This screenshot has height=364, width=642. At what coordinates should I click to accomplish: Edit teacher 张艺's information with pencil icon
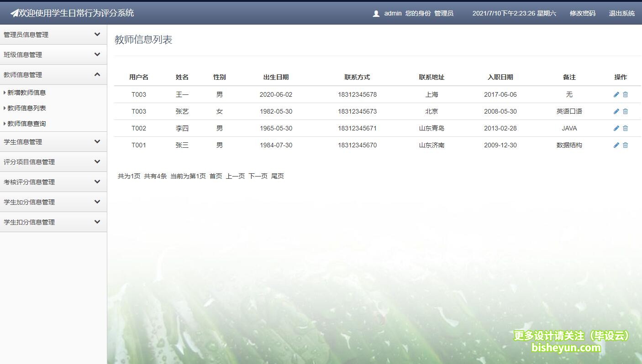(616, 111)
